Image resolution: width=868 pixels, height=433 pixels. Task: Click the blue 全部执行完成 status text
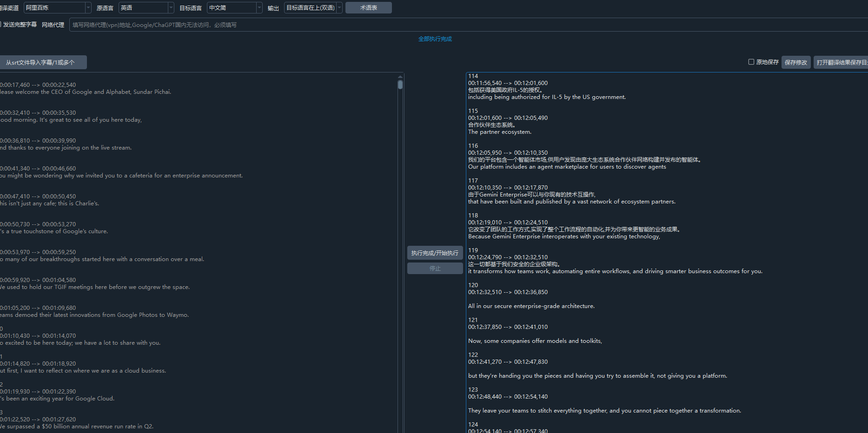[435, 39]
